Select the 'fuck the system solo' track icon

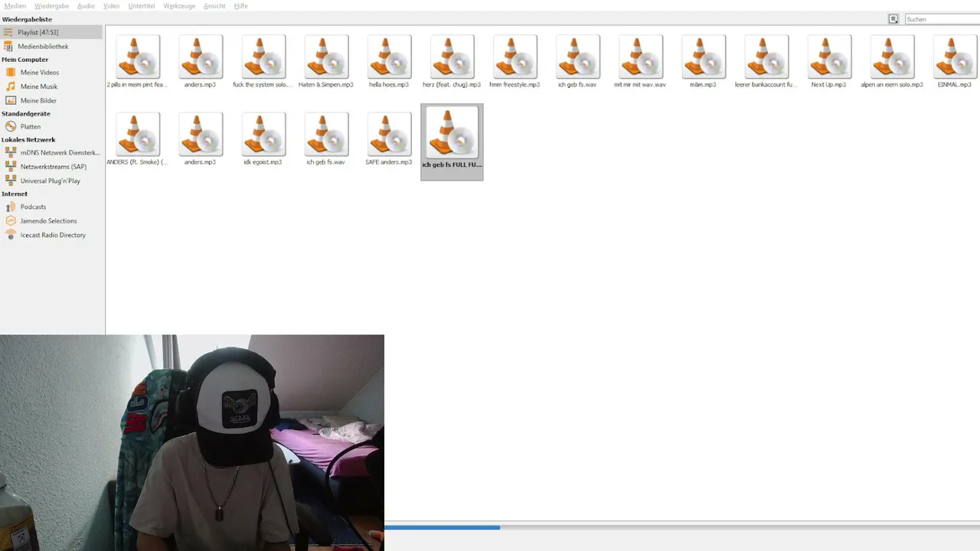pos(263,57)
